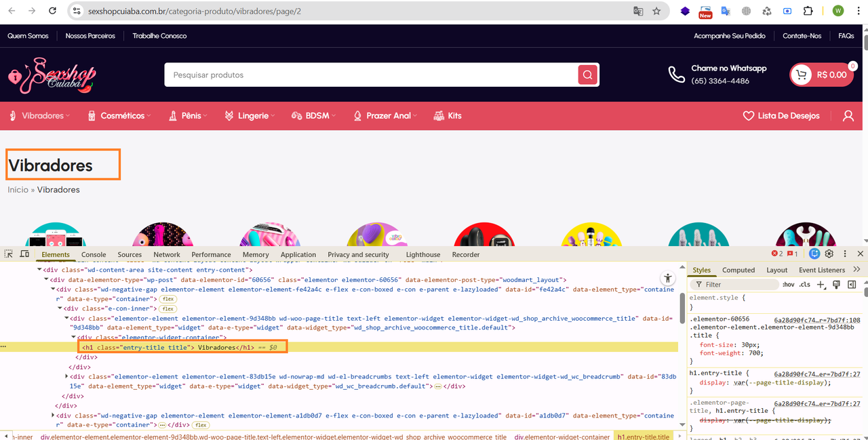Click the browser back arrow

[x=12, y=11]
